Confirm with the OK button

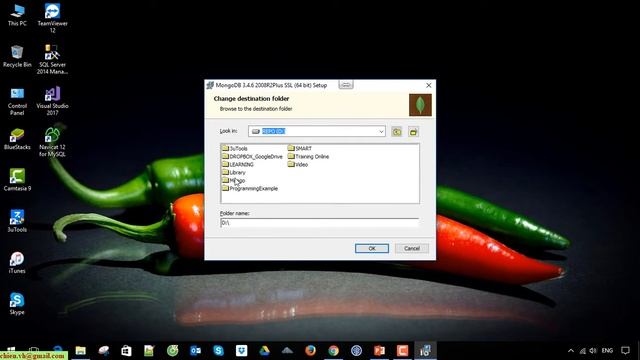371,248
